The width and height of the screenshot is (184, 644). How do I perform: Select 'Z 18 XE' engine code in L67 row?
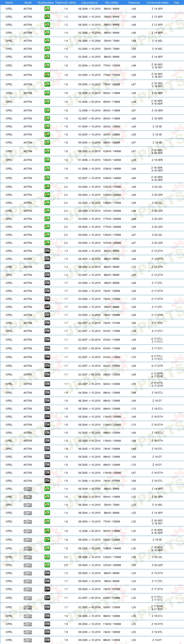157,143
